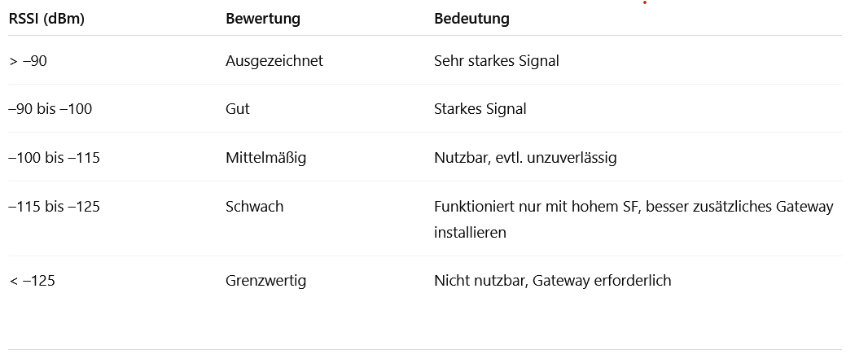The height and width of the screenshot is (363, 868).
Task: Select the "> –90" RSSI cell
Action: click(x=28, y=61)
